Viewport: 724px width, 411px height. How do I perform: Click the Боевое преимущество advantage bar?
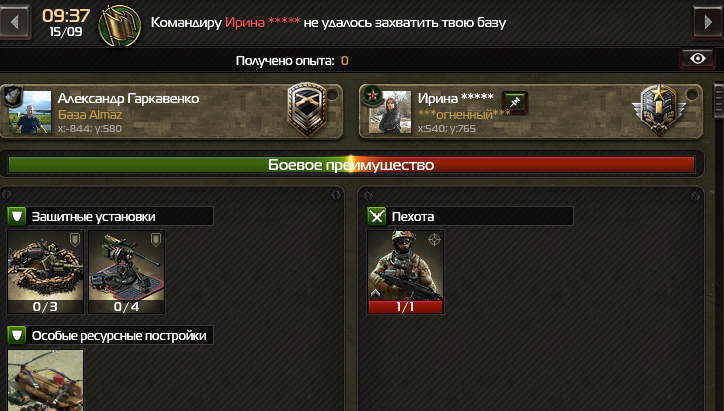351,165
